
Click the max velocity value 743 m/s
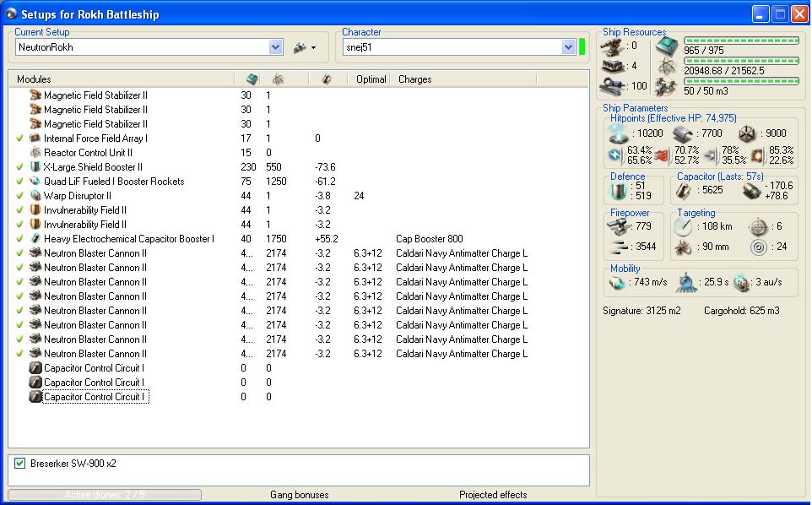click(651, 282)
